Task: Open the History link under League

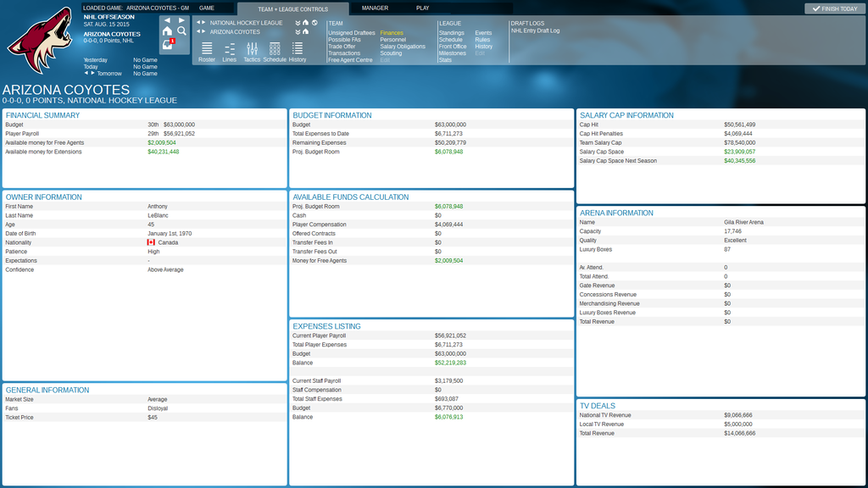Action: click(x=483, y=47)
